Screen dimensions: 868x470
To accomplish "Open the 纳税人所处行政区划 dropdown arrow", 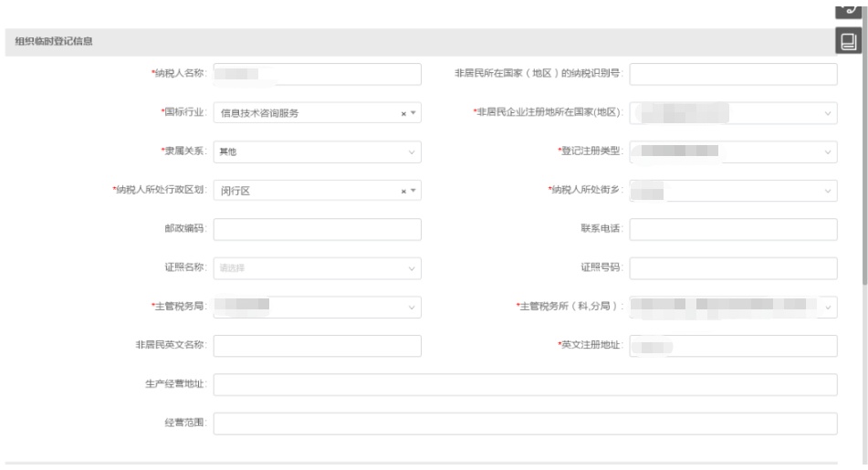I will point(413,191).
